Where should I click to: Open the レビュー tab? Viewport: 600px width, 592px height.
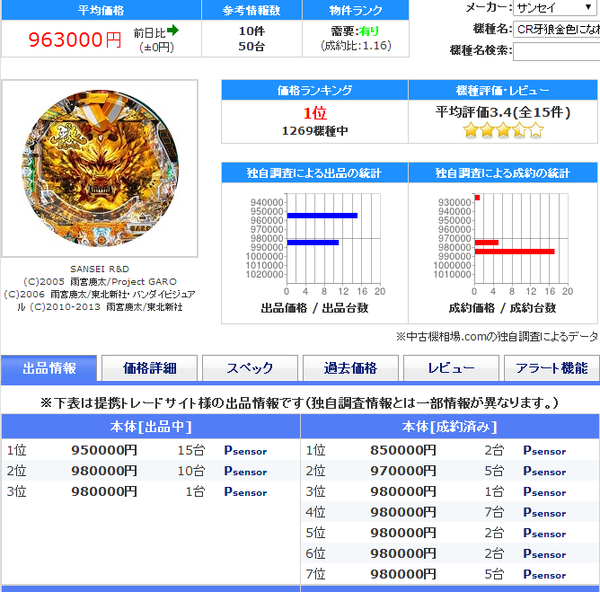pos(451,368)
